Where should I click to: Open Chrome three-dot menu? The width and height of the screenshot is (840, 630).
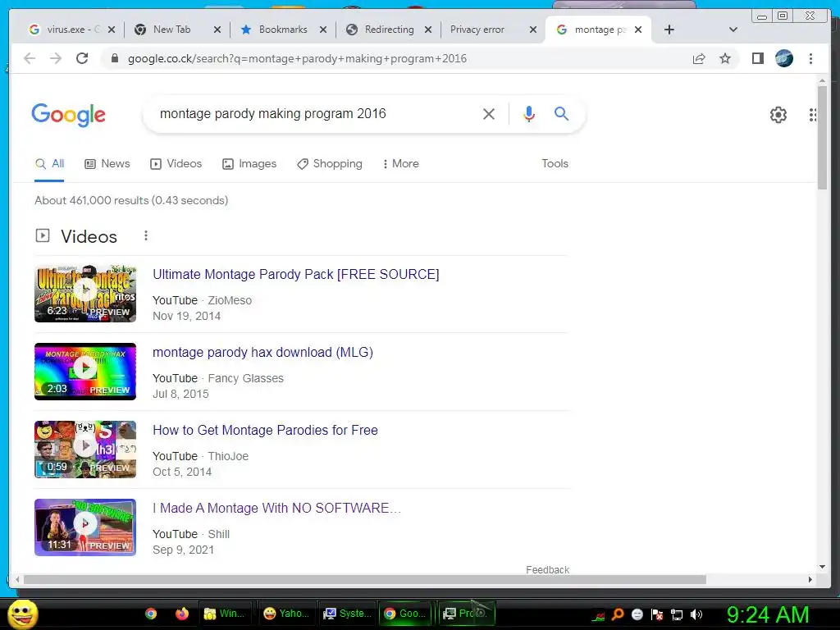[x=810, y=58]
